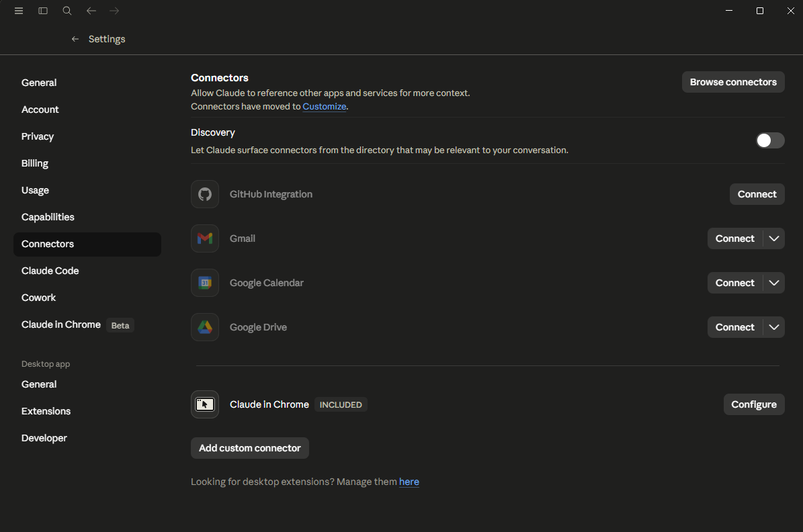Image resolution: width=803 pixels, height=532 pixels.
Task: Click the Beta badge in sidebar
Action: pos(120,325)
